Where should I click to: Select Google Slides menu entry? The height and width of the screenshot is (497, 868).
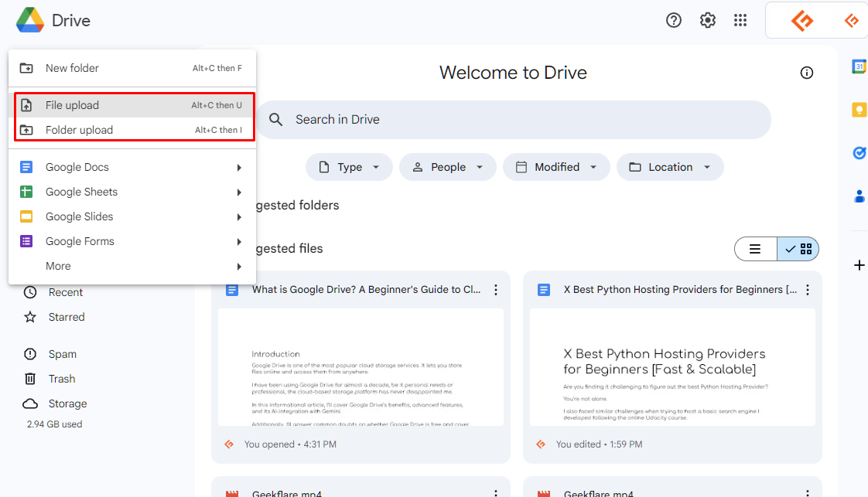[x=132, y=216]
